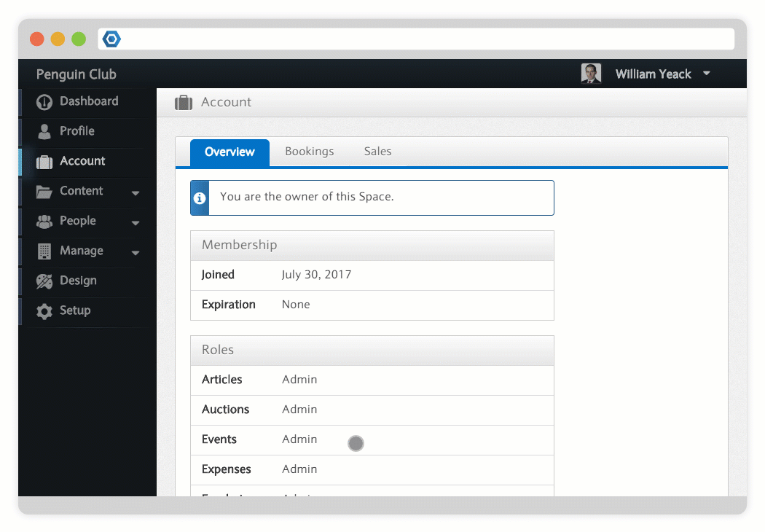Click the Content folder icon
The image size is (765, 532).
coord(44,192)
